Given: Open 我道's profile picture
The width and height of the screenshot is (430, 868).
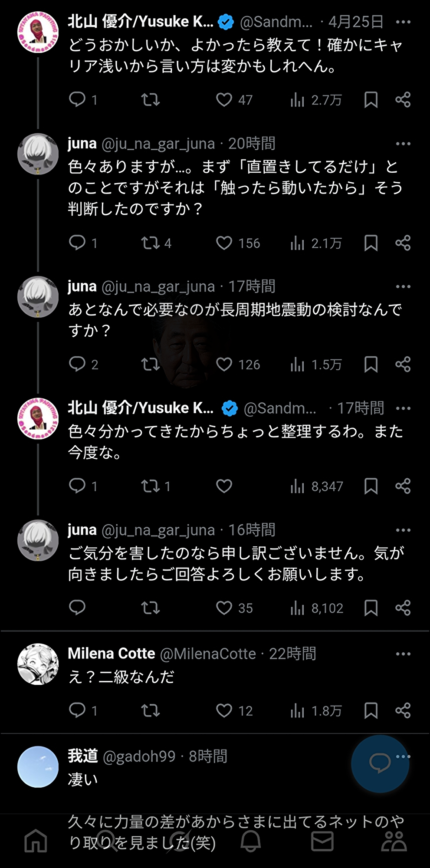Looking at the screenshot, I should pyautogui.click(x=38, y=767).
